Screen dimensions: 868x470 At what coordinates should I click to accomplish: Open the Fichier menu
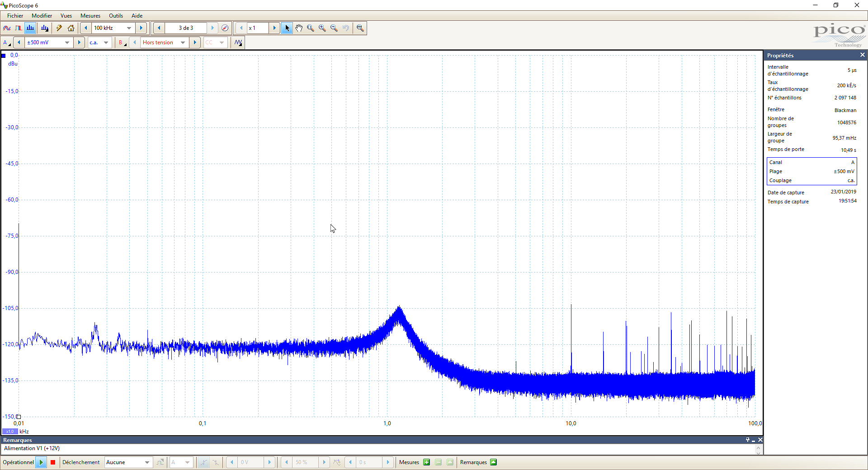[x=15, y=16]
